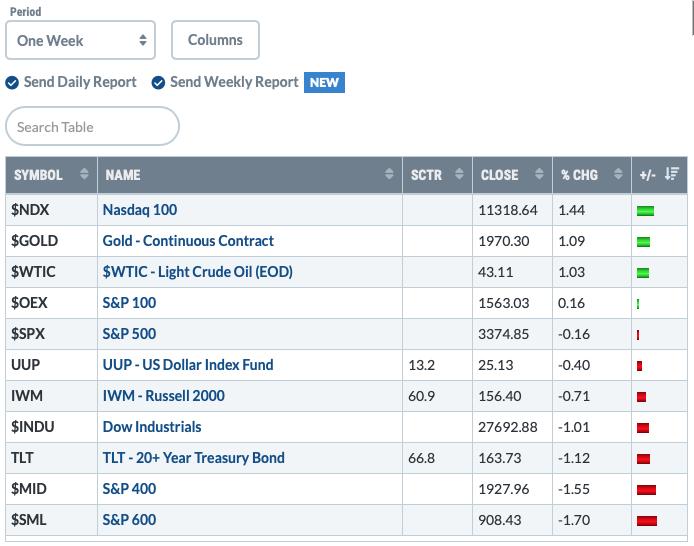This screenshot has width=694, height=546.
Task: Select the $WTIC symbol cell
Action: coord(51,272)
